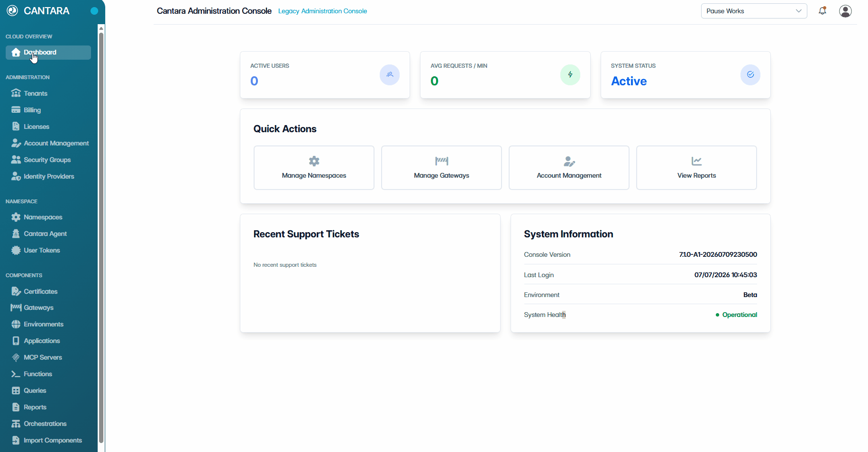Click the Billing card icon
This screenshot has height=452, width=868.
16,109
